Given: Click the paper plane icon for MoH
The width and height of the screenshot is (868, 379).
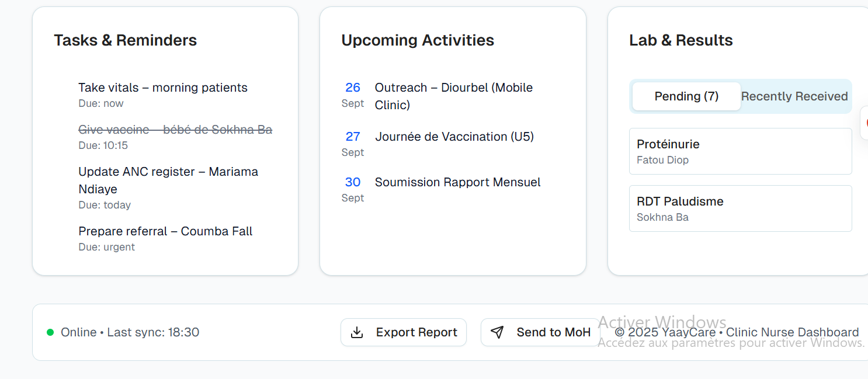Looking at the screenshot, I should tap(497, 332).
